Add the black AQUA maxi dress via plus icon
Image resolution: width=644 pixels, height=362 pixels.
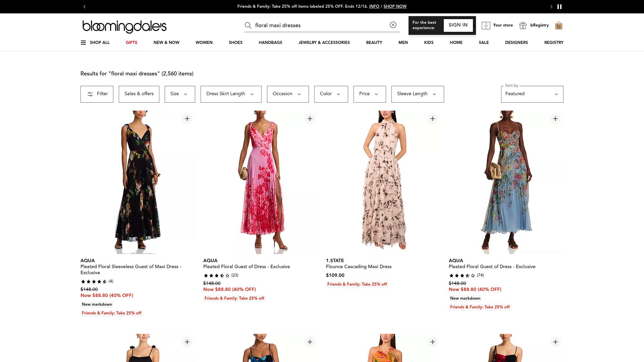pos(187,118)
